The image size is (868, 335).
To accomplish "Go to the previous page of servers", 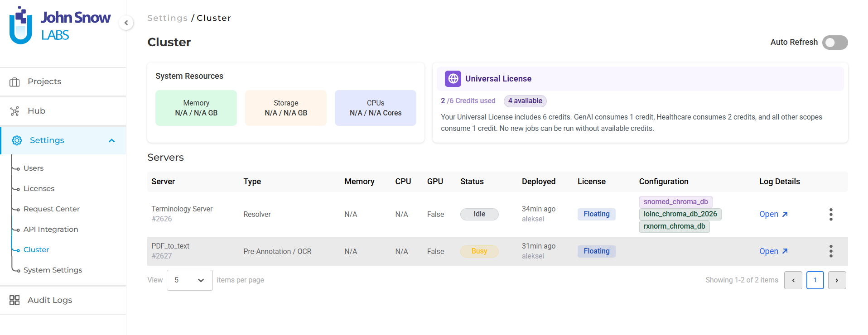I will [x=793, y=280].
